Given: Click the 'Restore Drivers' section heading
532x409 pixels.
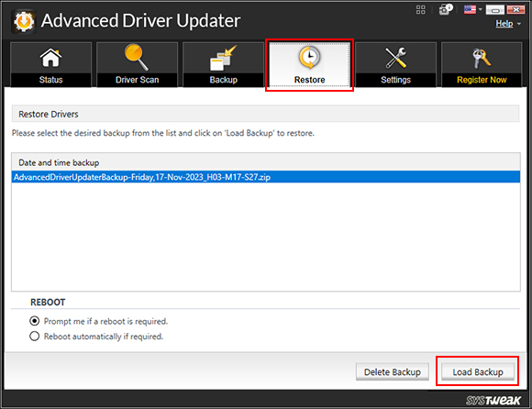Looking at the screenshot, I should [x=49, y=115].
